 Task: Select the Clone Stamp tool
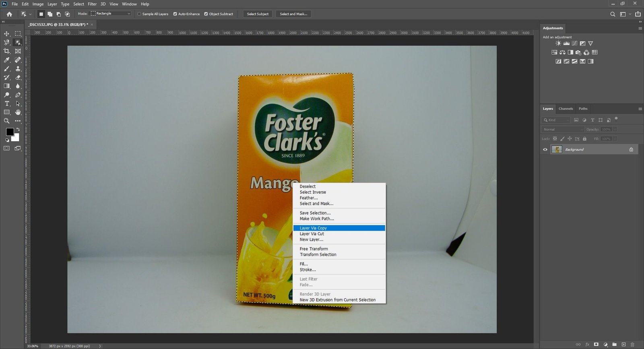pyautogui.click(x=18, y=68)
